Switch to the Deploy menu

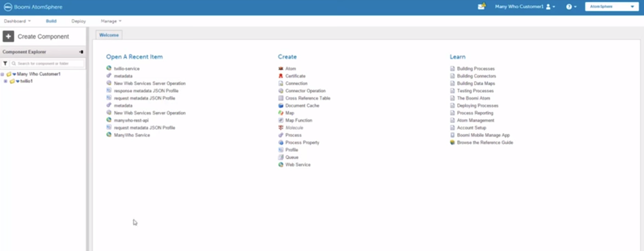79,21
